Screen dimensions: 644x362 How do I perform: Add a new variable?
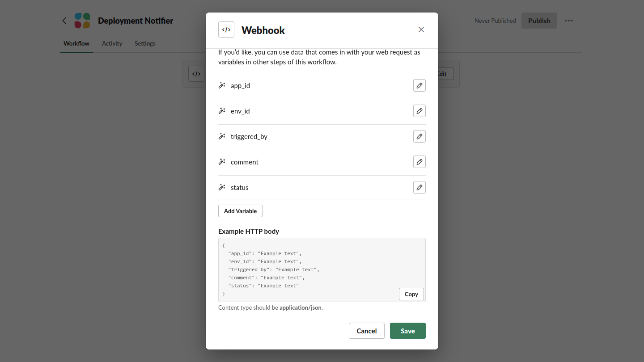[240, 211]
